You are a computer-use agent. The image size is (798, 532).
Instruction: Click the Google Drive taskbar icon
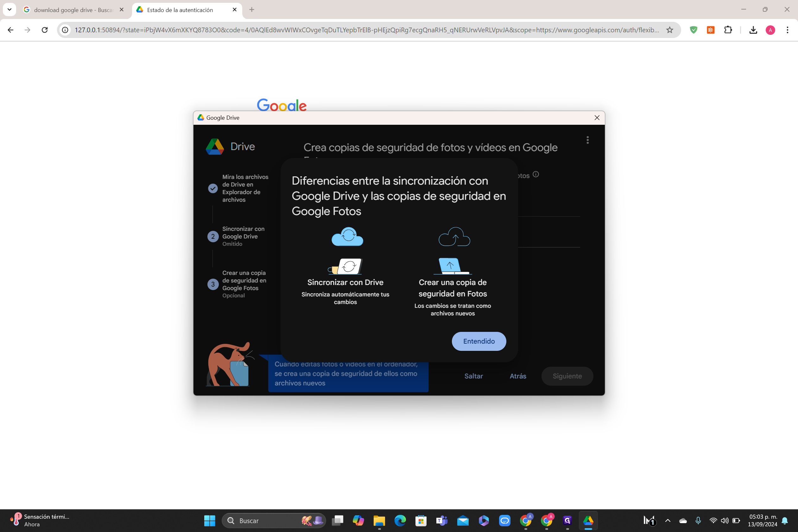[588, 521]
